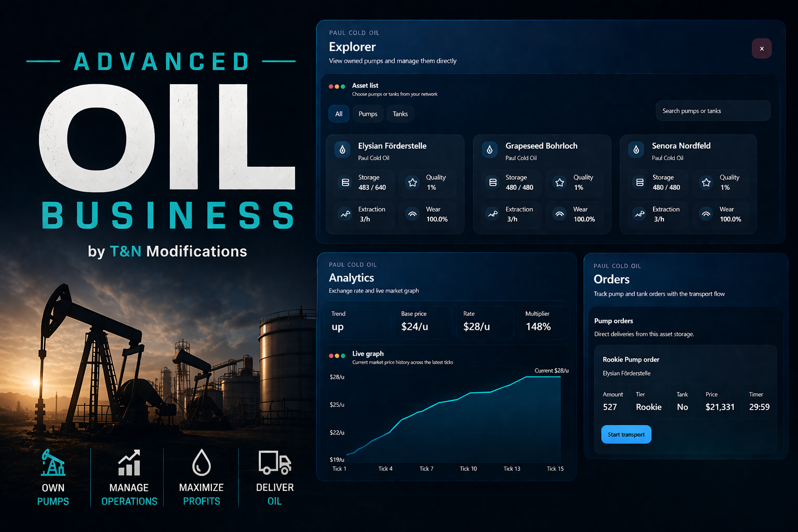Click Senora Nordfeld extraction trend icon
Image resolution: width=798 pixels, height=532 pixels.
(640, 214)
